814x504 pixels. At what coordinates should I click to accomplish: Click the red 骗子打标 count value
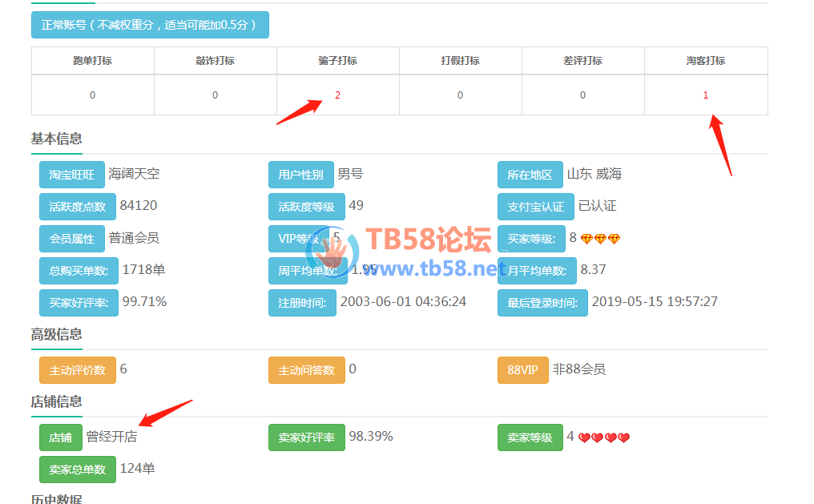(337, 95)
